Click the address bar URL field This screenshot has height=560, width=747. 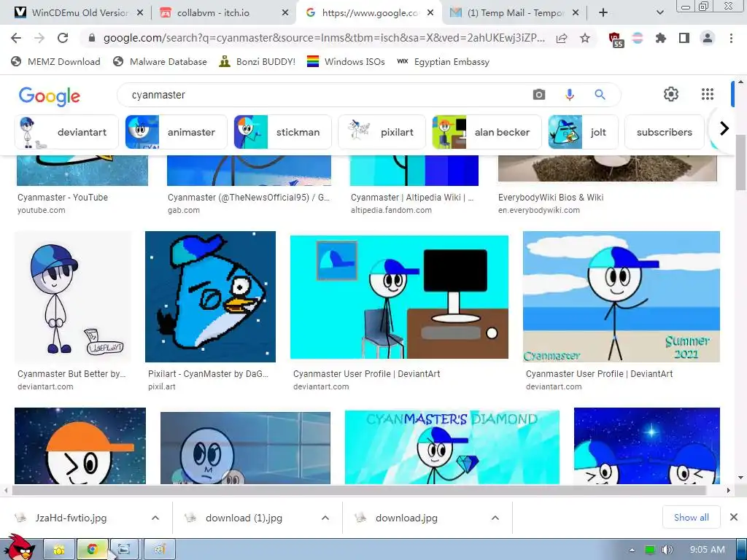pyautogui.click(x=324, y=38)
